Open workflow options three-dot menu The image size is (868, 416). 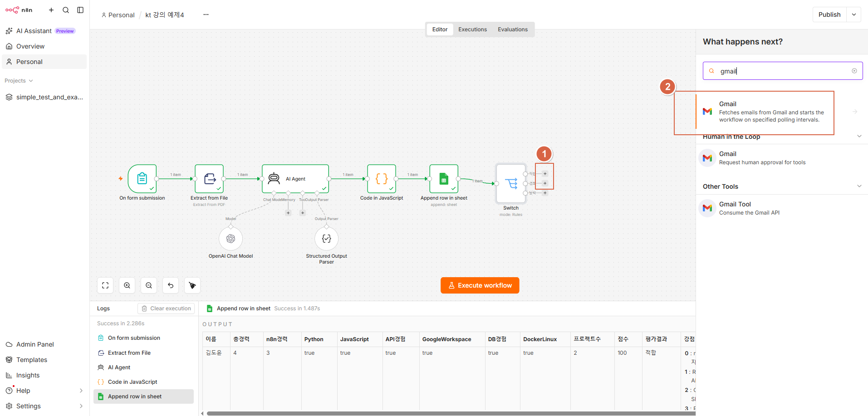(x=206, y=15)
